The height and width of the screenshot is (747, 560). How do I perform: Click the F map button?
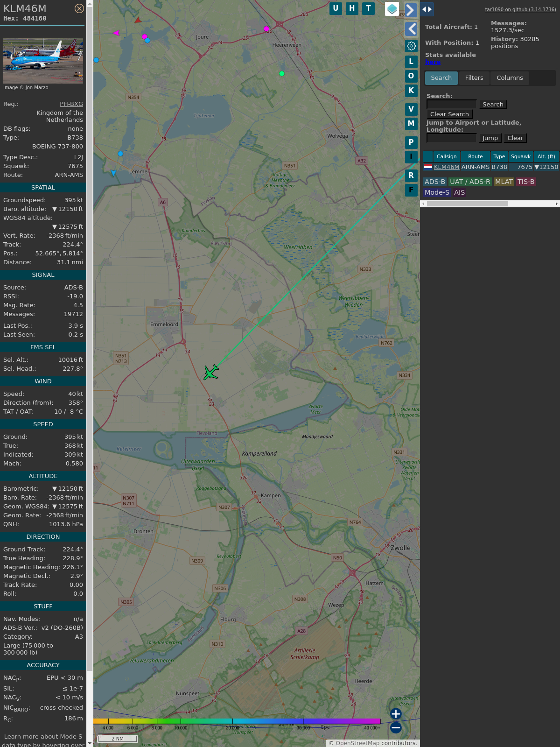point(411,190)
